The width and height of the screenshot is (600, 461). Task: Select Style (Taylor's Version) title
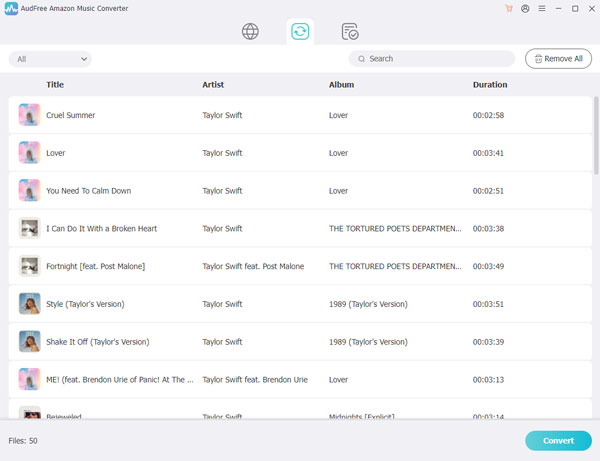coord(85,304)
